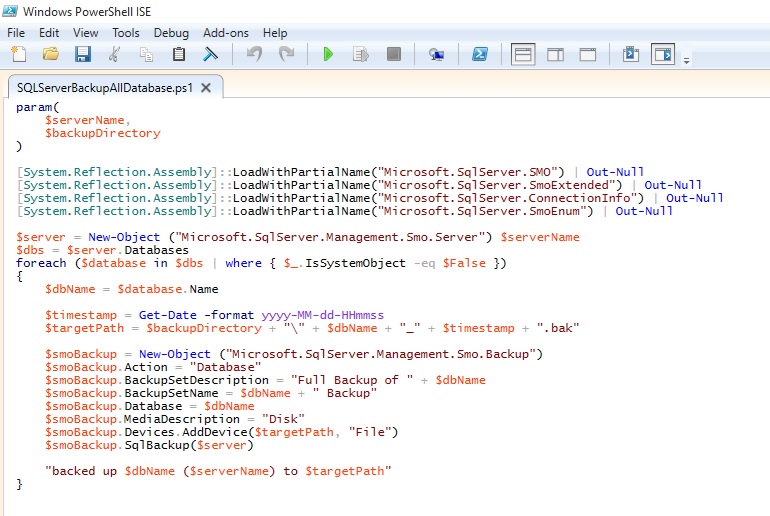Screen dimensions: 770x516
Task: Open a script with the folder icon
Action: click(x=51, y=54)
